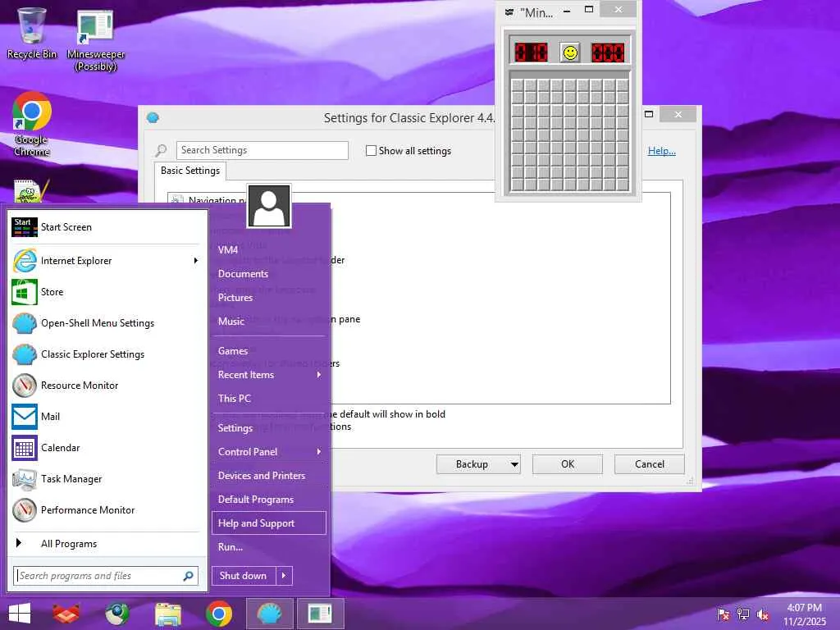Viewport: 840px width, 630px height.
Task: Click the Search Settings field
Action: (x=262, y=151)
